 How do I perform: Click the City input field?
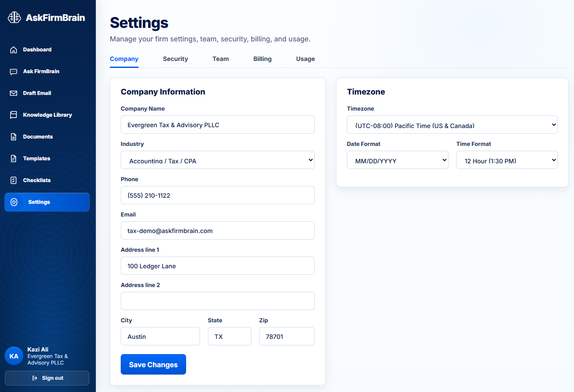pyautogui.click(x=160, y=336)
